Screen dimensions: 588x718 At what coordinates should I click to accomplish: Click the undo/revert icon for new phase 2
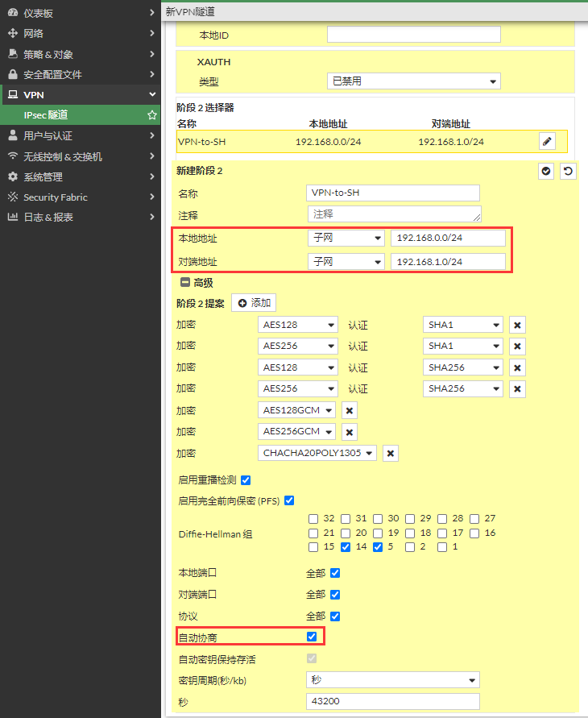pos(568,171)
